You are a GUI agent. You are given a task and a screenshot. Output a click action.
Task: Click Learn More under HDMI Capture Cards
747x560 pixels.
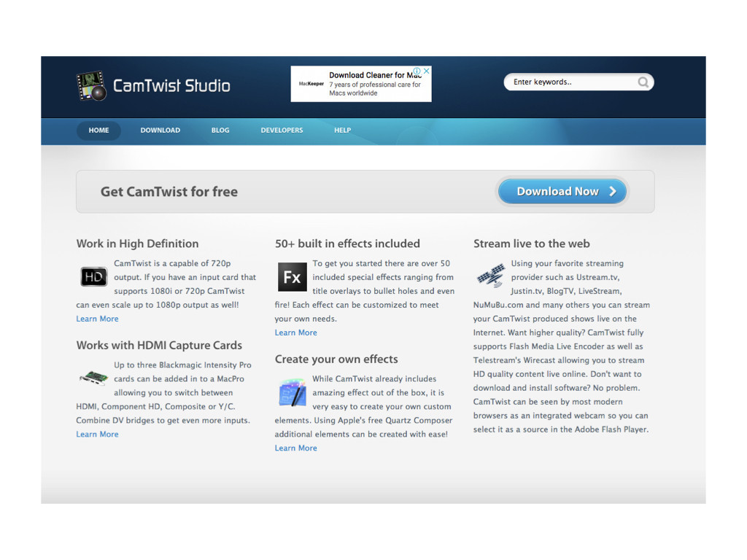coord(97,435)
